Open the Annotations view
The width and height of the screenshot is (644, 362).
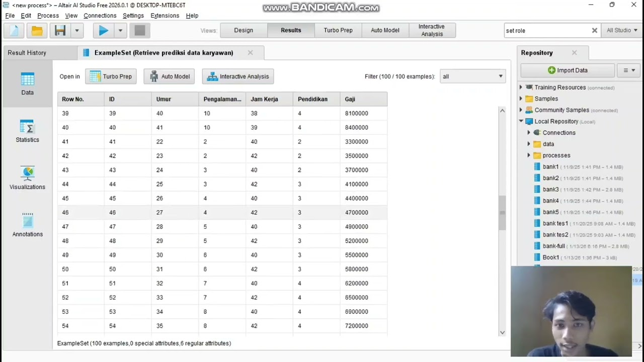[x=27, y=225]
